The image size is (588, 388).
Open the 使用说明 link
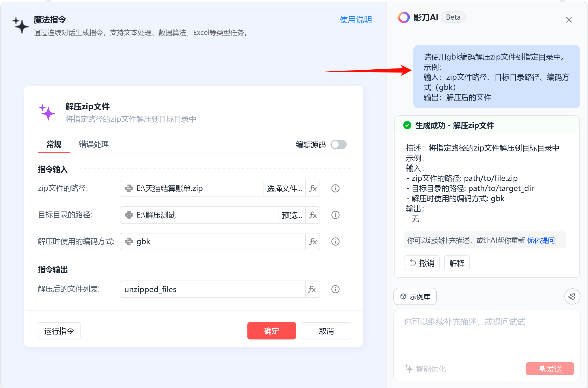coord(356,20)
